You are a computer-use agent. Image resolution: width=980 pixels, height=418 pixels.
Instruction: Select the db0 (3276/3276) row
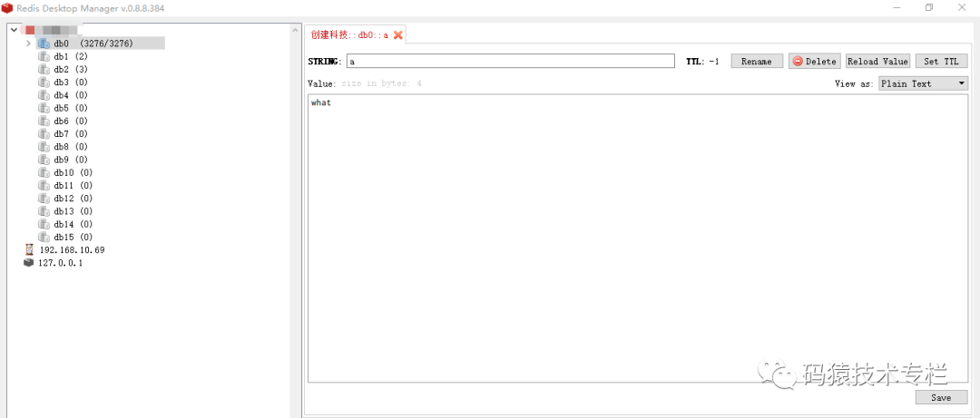click(100, 44)
